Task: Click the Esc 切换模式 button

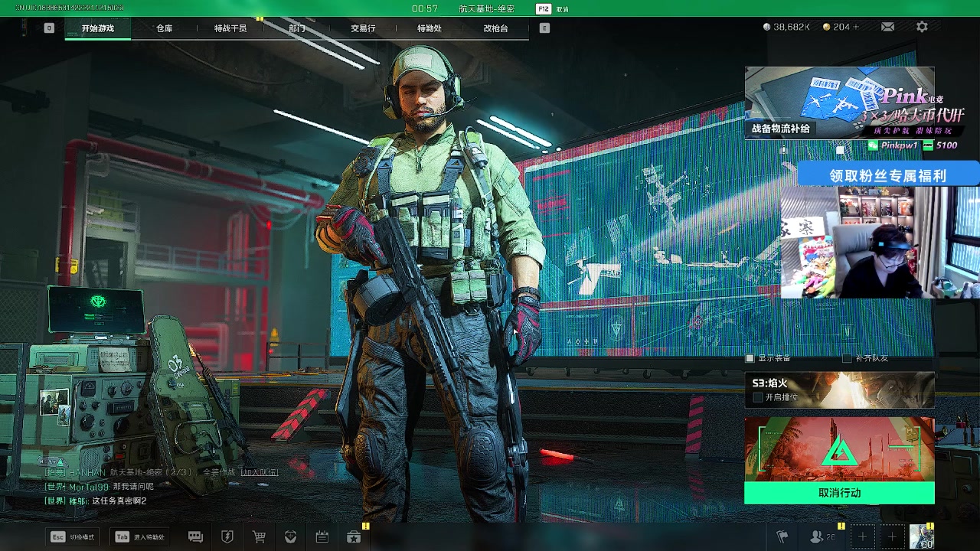Action: pos(73,537)
